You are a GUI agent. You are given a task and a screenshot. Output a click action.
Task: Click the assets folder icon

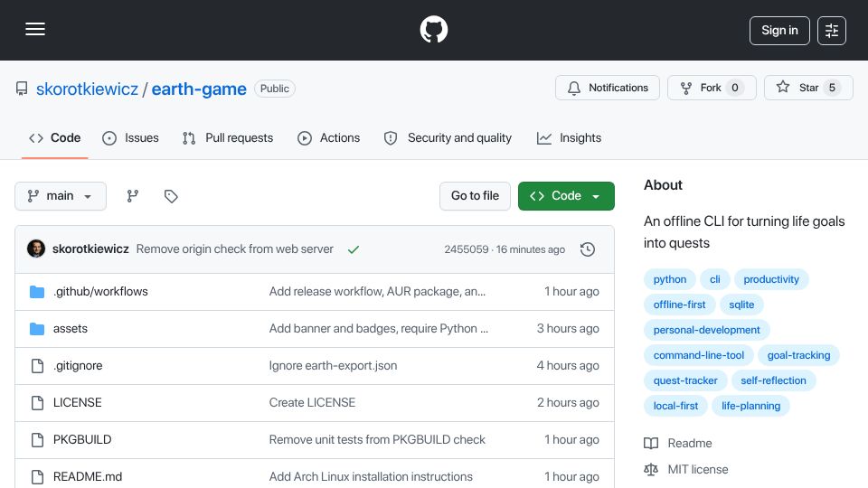click(x=37, y=329)
